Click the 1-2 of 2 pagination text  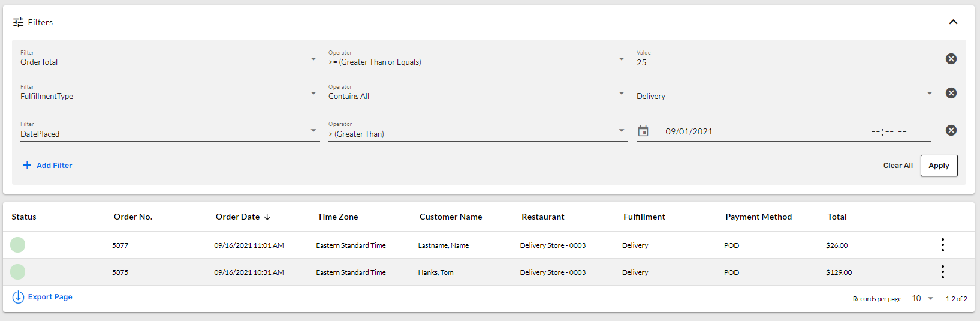coord(956,299)
